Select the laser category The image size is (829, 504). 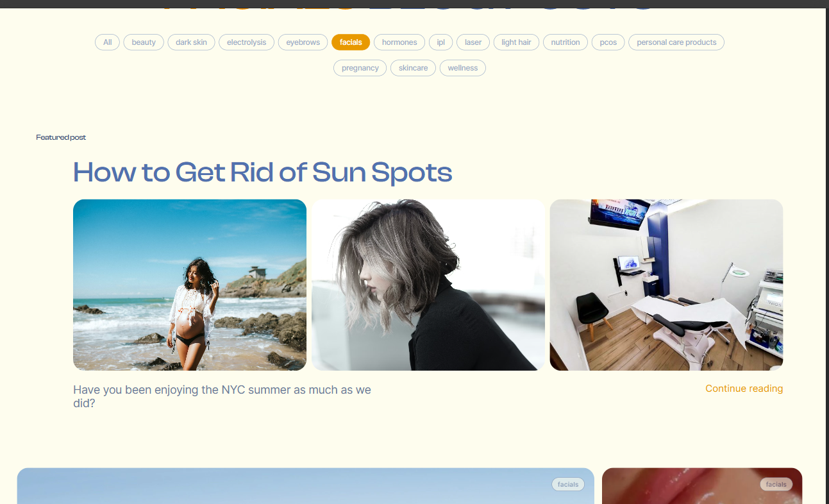click(473, 42)
